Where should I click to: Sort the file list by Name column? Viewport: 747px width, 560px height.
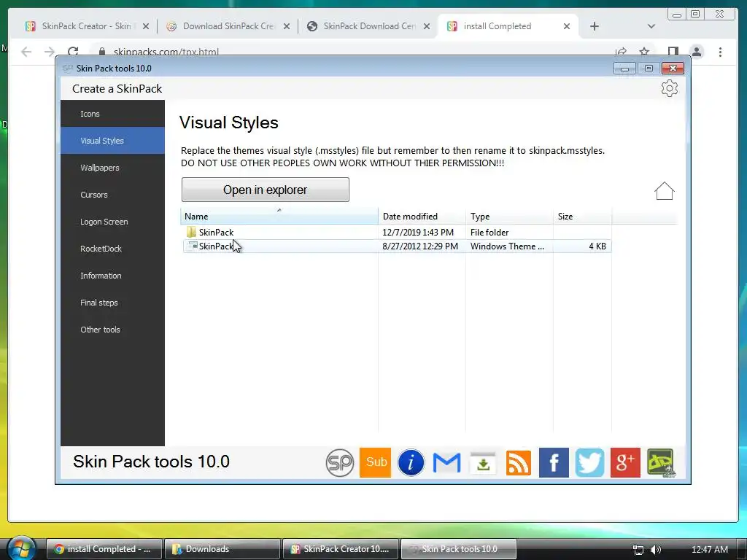279,216
